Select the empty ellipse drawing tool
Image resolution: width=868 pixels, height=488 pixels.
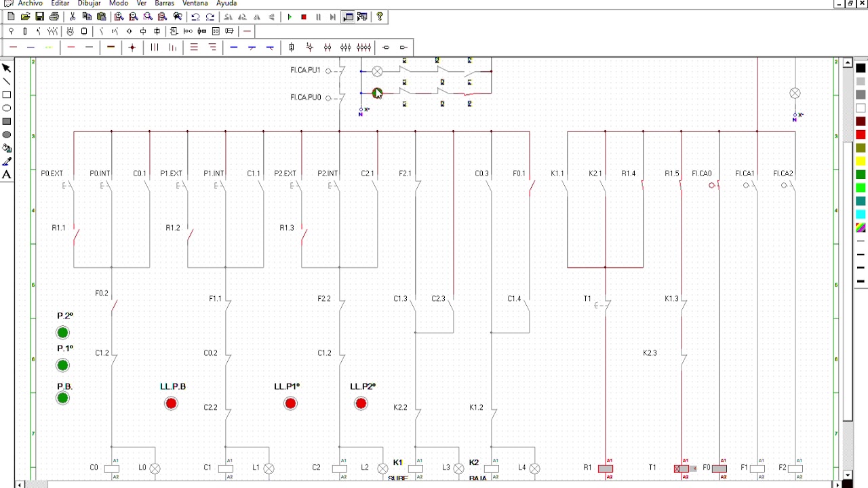click(x=7, y=108)
